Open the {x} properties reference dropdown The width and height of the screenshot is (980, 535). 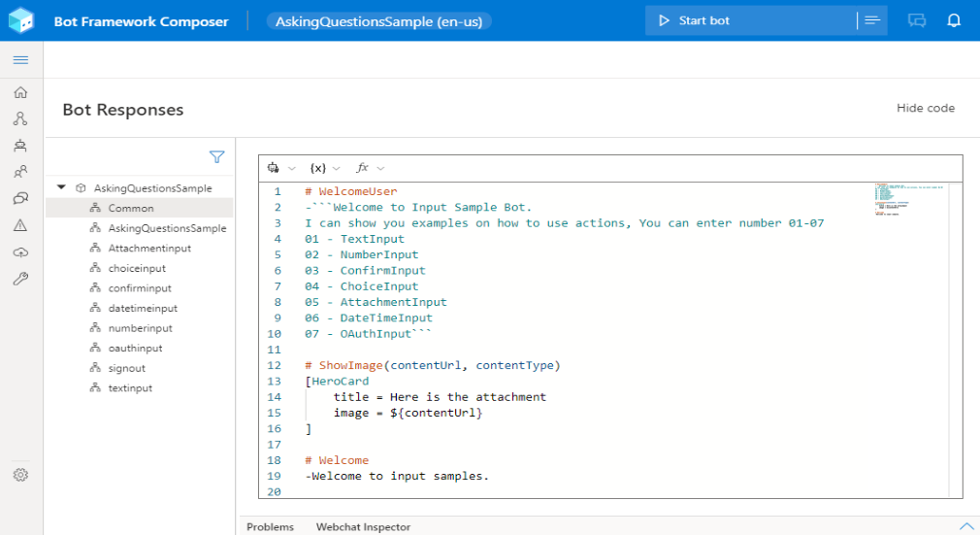click(324, 168)
